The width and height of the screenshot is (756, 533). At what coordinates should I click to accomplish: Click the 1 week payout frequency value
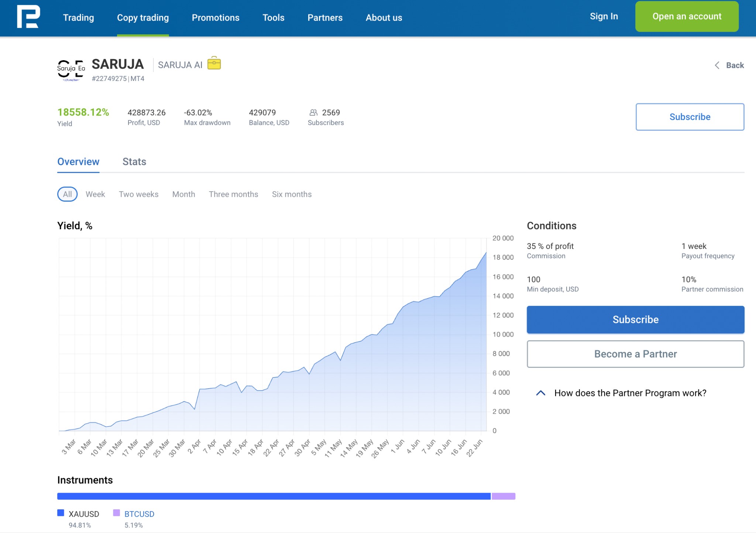point(694,246)
